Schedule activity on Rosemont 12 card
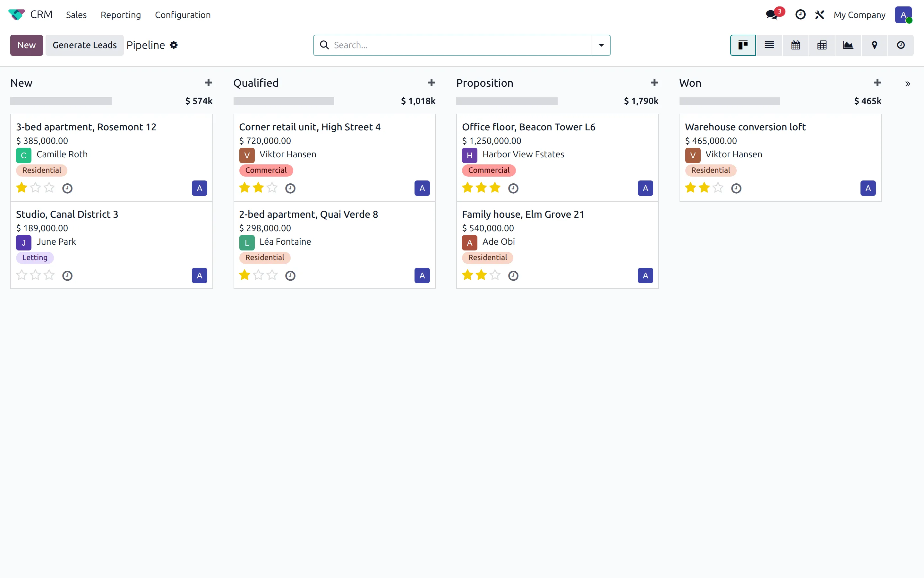This screenshot has height=578, width=924. tap(67, 188)
